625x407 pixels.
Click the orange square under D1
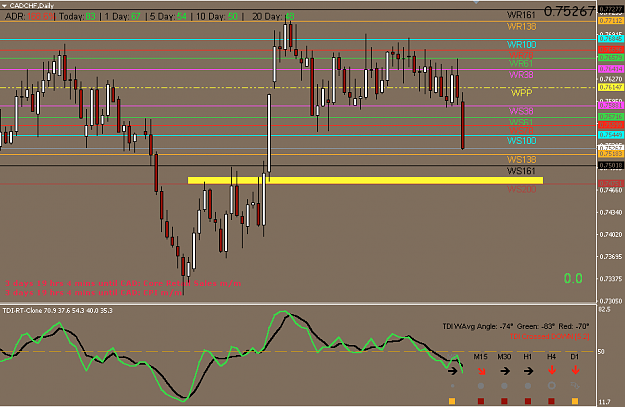pyautogui.click(x=575, y=401)
